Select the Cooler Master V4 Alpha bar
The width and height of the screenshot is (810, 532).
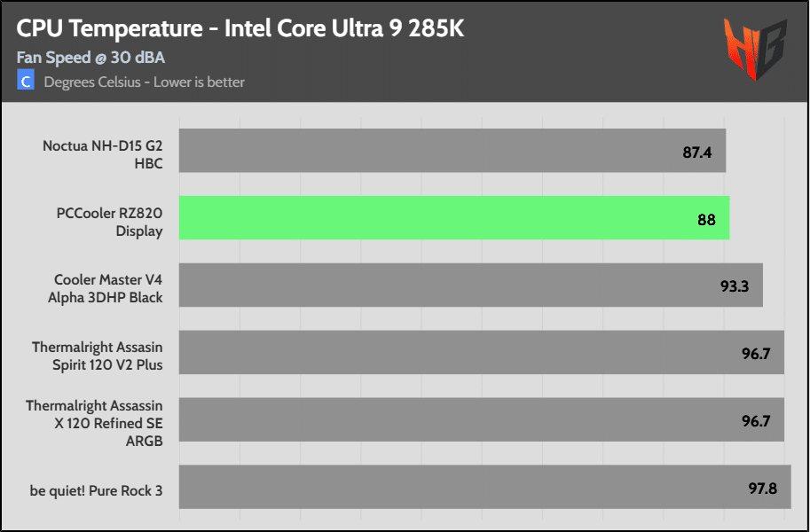(470, 285)
